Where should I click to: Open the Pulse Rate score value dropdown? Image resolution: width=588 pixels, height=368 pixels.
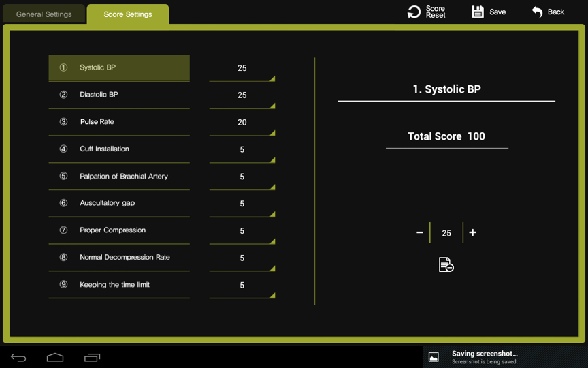(x=242, y=123)
